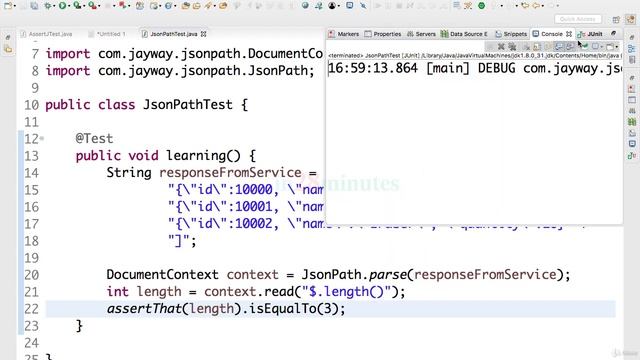This screenshot has height=360, width=640.
Task: Open External Tools dropdown arrow
Action: tap(99, 6)
